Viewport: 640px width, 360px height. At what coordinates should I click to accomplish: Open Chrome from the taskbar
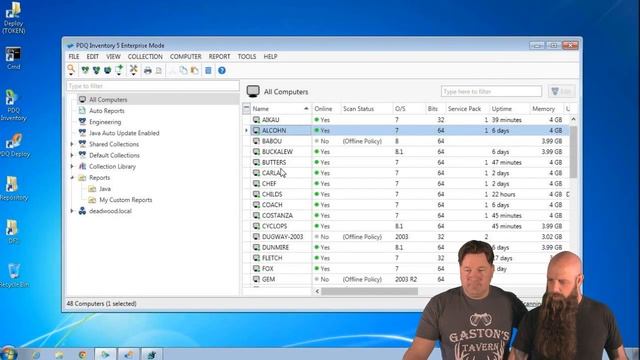[x=82, y=355]
